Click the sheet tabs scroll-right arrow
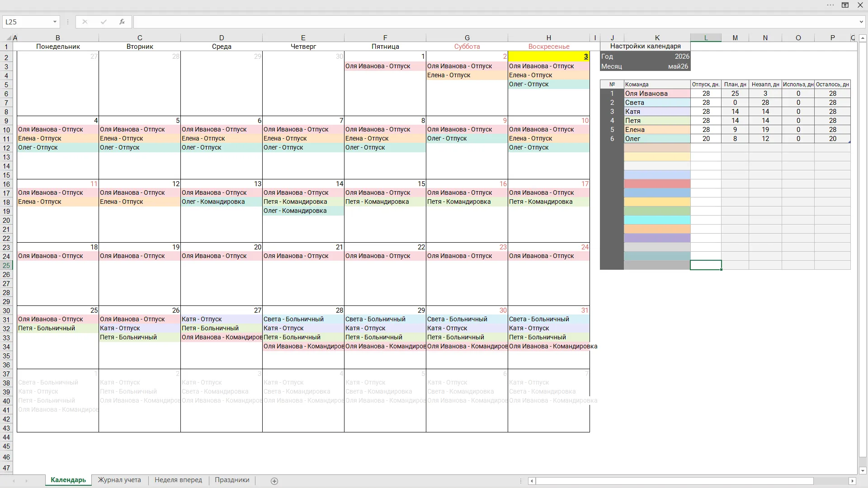This screenshot has width=868, height=488. tap(26, 481)
